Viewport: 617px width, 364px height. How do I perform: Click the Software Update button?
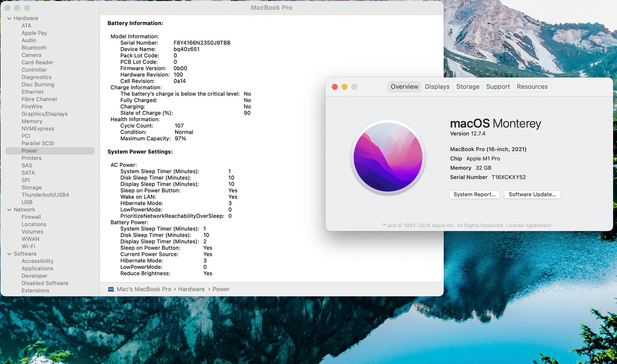(532, 195)
